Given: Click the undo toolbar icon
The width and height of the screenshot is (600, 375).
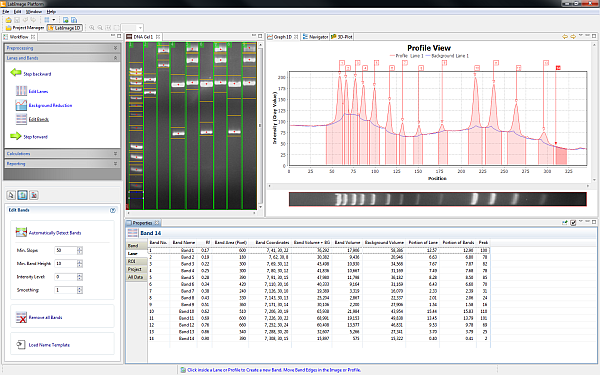Looking at the screenshot, I should (25, 20).
